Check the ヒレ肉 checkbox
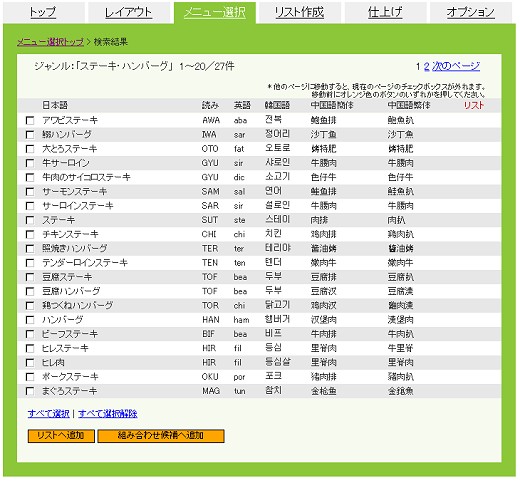 click(30, 362)
